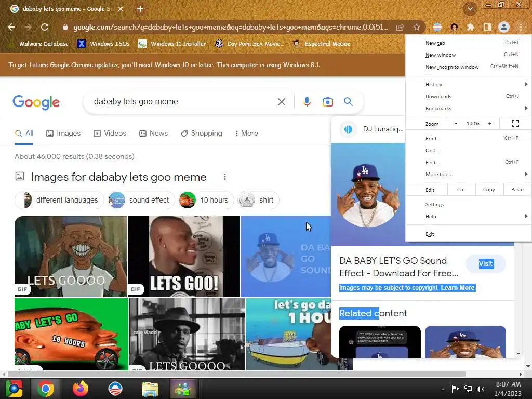Screen dimensions: 532x399
Task: Choose New Incognito window menu item
Action: 469,66
